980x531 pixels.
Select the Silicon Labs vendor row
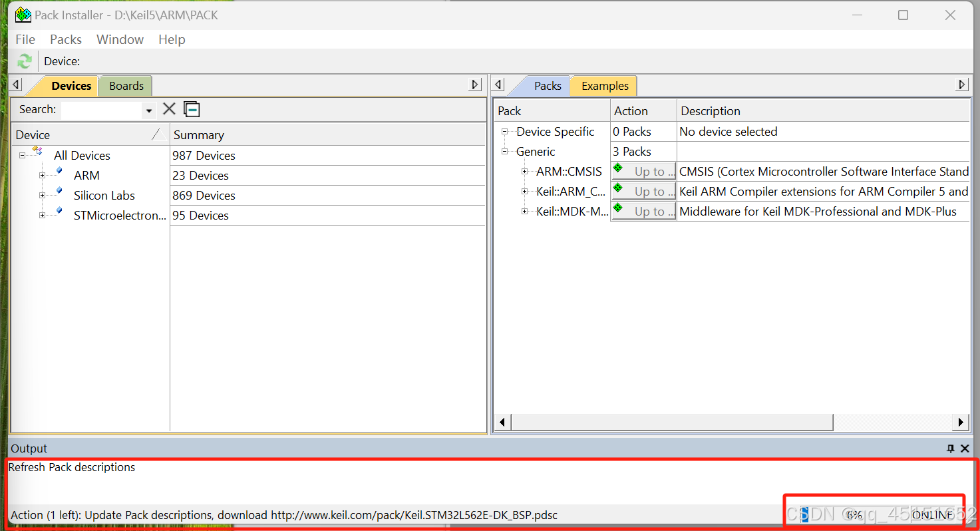[x=104, y=196]
